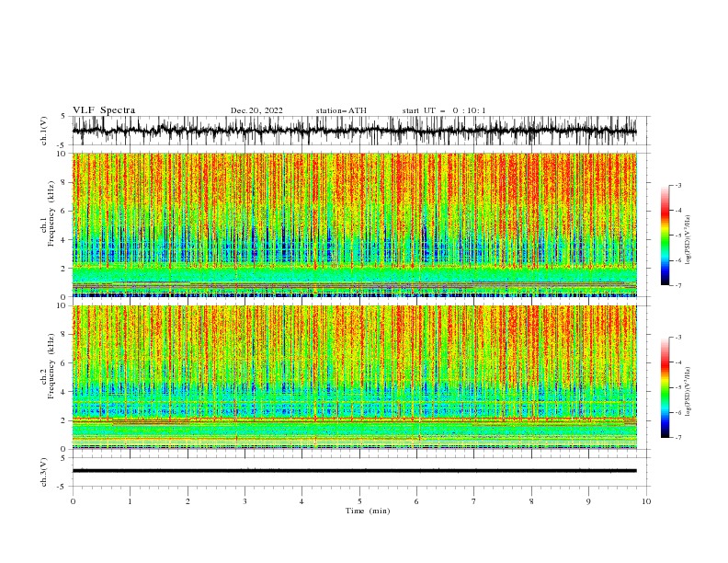The width and height of the screenshot is (728, 563).
Task: Click the "station=ATH" label
Action: point(341,110)
